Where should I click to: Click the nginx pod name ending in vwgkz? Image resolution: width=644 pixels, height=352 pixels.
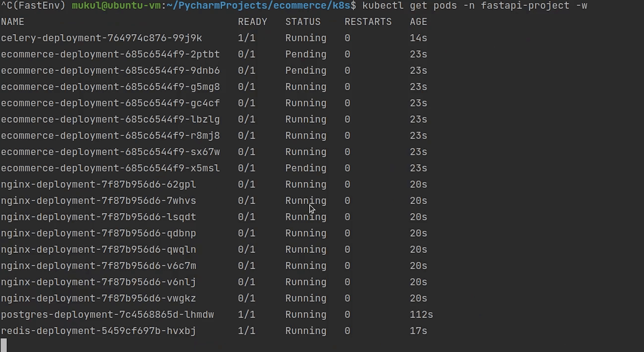(x=99, y=298)
